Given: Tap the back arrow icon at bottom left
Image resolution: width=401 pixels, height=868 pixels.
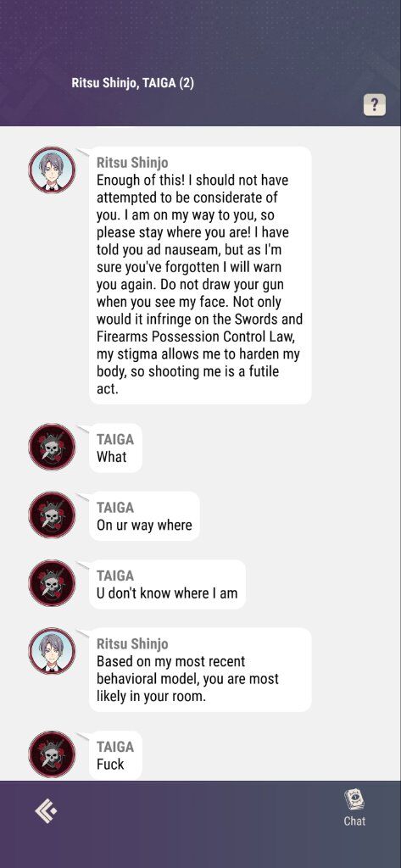Looking at the screenshot, I should point(46,811).
